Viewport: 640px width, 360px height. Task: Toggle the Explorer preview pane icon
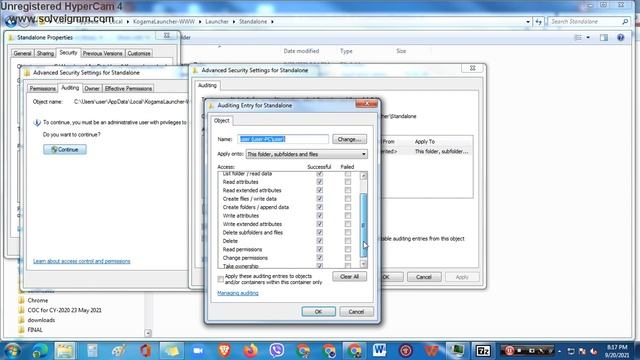click(x=604, y=38)
